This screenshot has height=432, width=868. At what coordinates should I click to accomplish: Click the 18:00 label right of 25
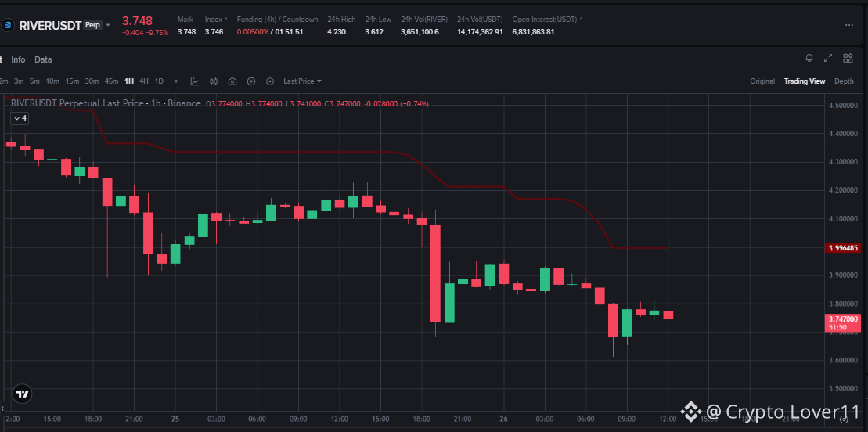tap(421, 419)
